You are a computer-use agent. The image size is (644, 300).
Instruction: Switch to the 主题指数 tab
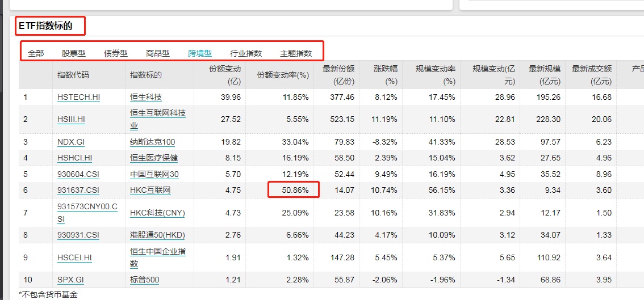296,53
